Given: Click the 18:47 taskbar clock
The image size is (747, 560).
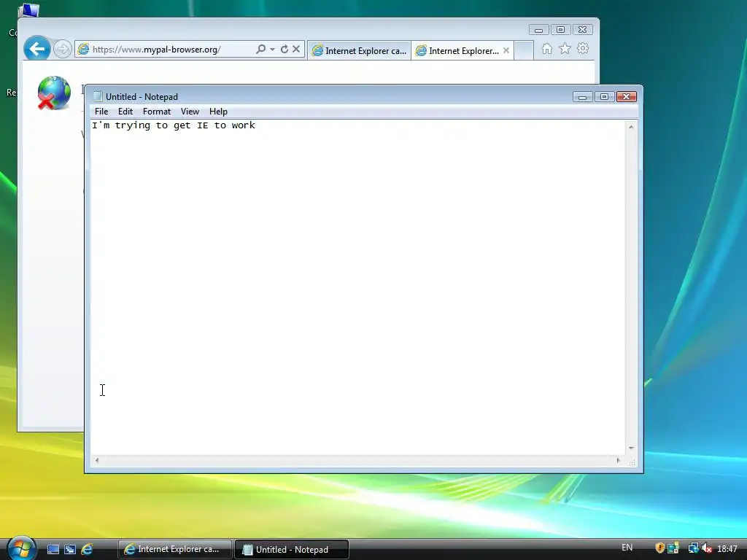Looking at the screenshot, I should [727, 549].
